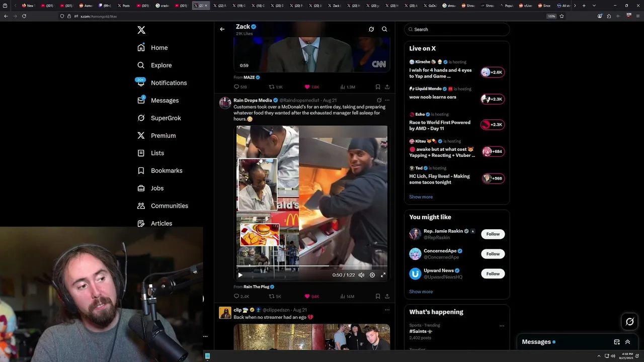Open the Lists page
This screenshot has width=644, height=362.
(150, 153)
